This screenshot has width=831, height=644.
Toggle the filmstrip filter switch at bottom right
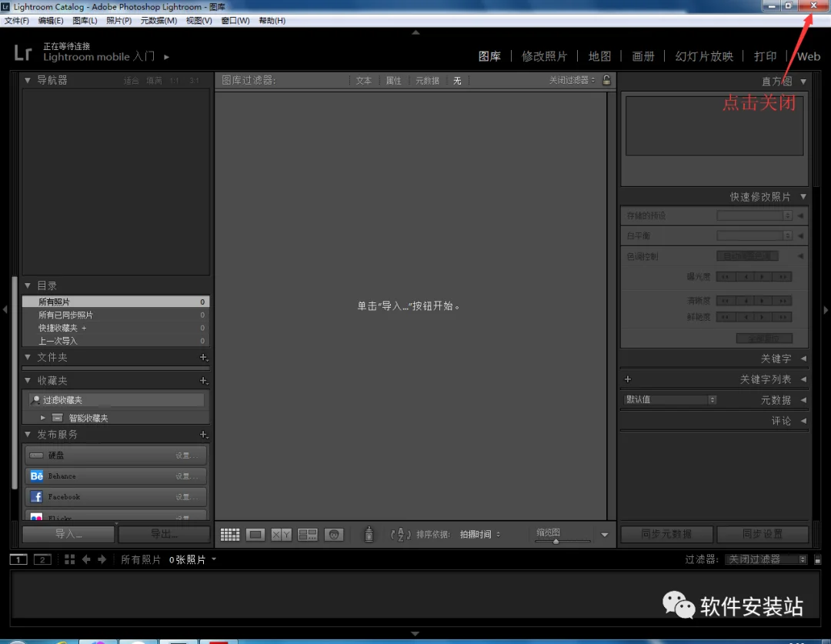point(818,559)
